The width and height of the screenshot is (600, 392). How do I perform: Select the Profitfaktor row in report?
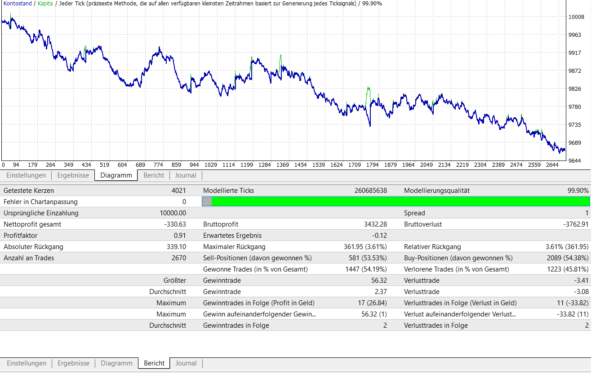click(295, 235)
